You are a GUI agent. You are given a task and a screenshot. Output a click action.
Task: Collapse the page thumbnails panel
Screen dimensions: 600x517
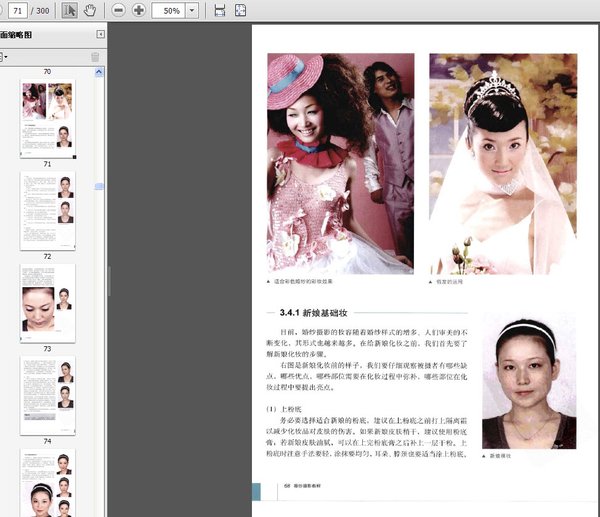[100, 34]
